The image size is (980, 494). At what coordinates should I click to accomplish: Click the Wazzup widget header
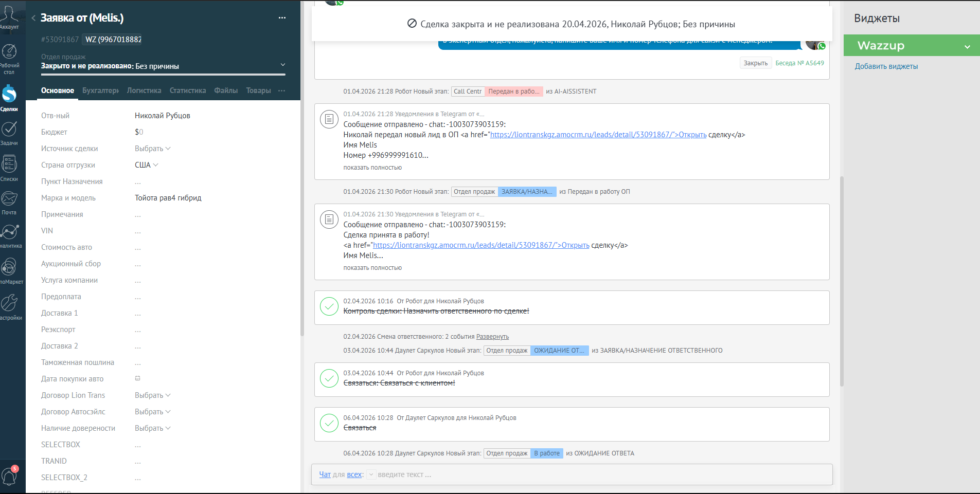[912, 45]
